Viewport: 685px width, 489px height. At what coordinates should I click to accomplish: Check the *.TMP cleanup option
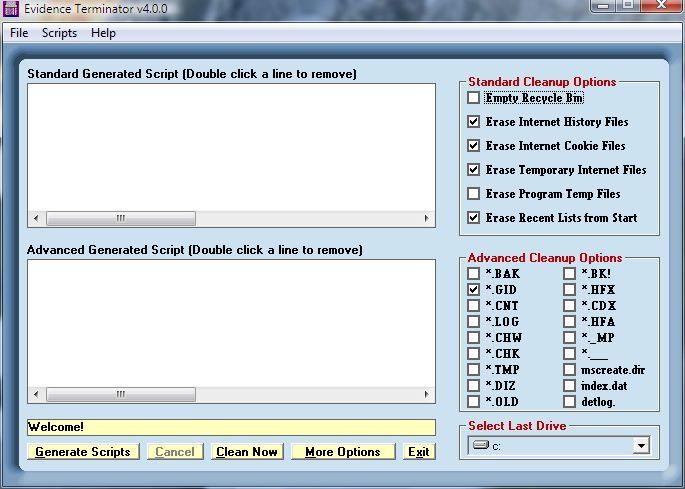(474, 370)
